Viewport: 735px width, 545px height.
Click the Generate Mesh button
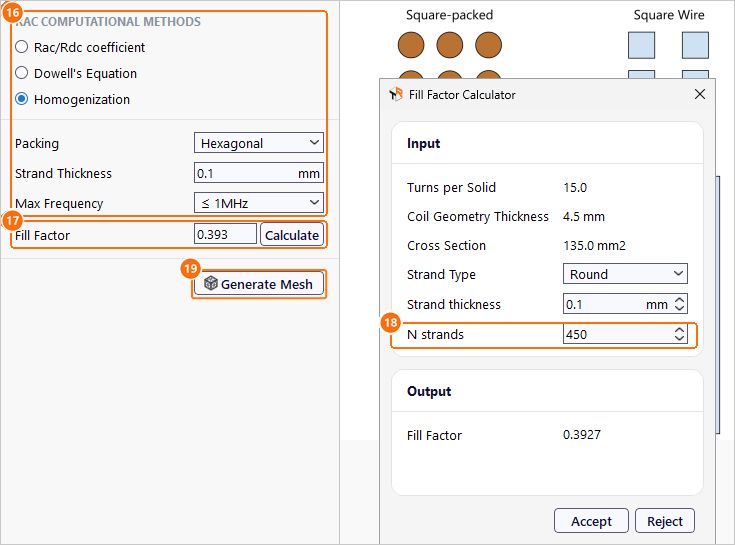pyautogui.click(x=259, y=284)
